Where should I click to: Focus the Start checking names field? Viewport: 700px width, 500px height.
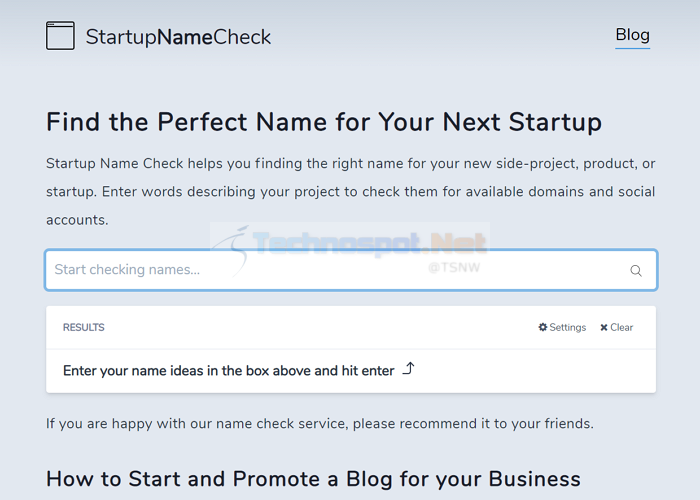tap(351, 270)
